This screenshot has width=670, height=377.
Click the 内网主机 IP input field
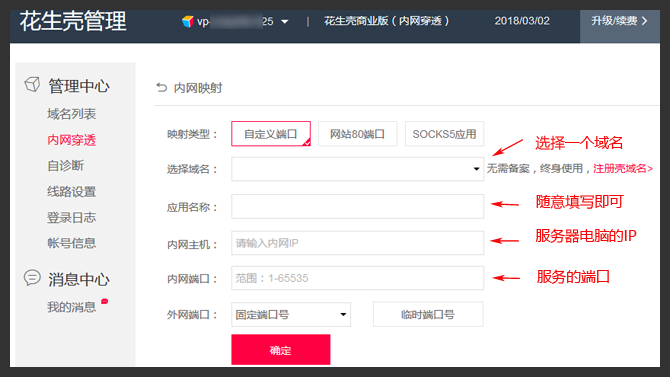(358, 243)
